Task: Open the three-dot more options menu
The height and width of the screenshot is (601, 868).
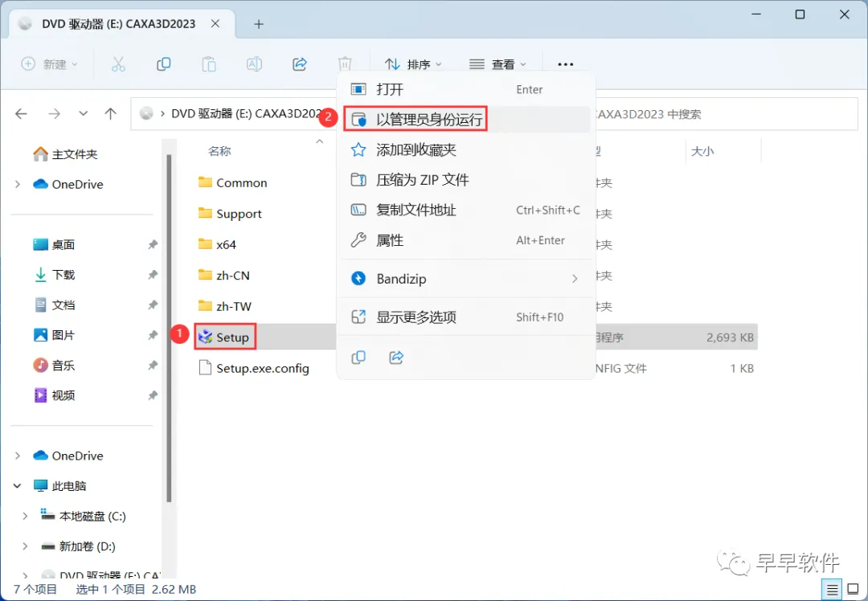Action: [x=565, y=64]
